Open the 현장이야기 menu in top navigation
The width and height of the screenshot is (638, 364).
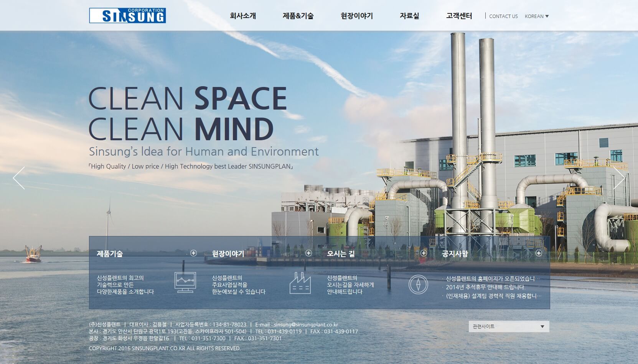[357, 16]
